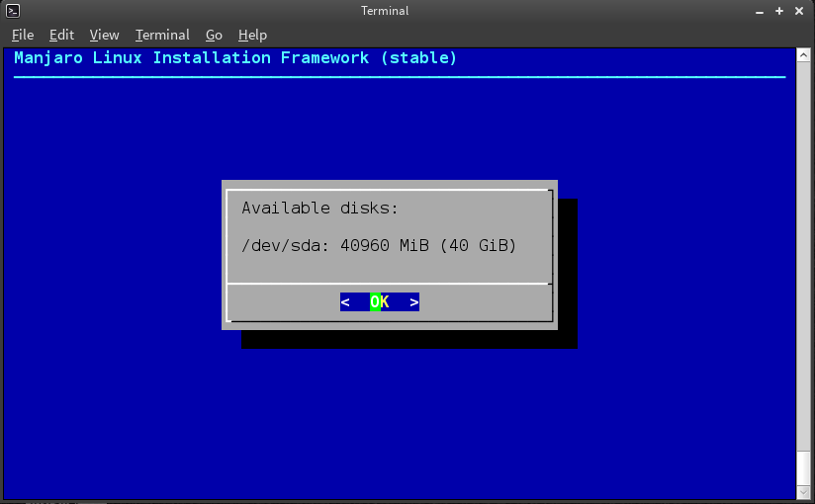
Task: Maximize the Terminal window
Action: (x=779, y=11)
